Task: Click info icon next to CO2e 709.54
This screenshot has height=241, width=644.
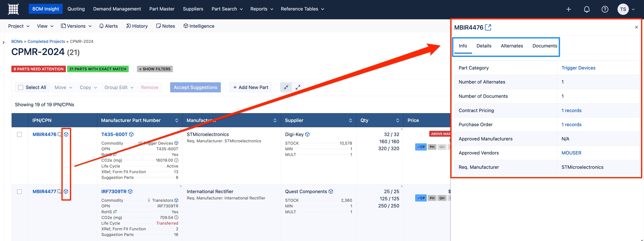Action: [176, 217]
